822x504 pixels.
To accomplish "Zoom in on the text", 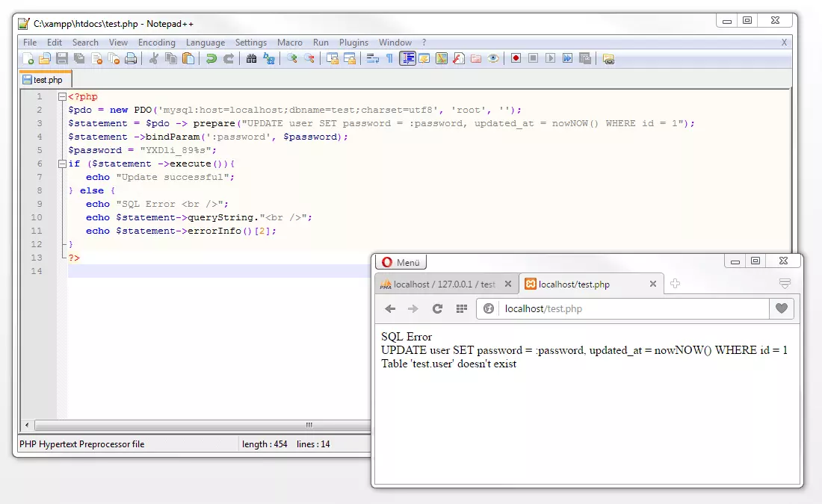I will click(x=293, y=58).
